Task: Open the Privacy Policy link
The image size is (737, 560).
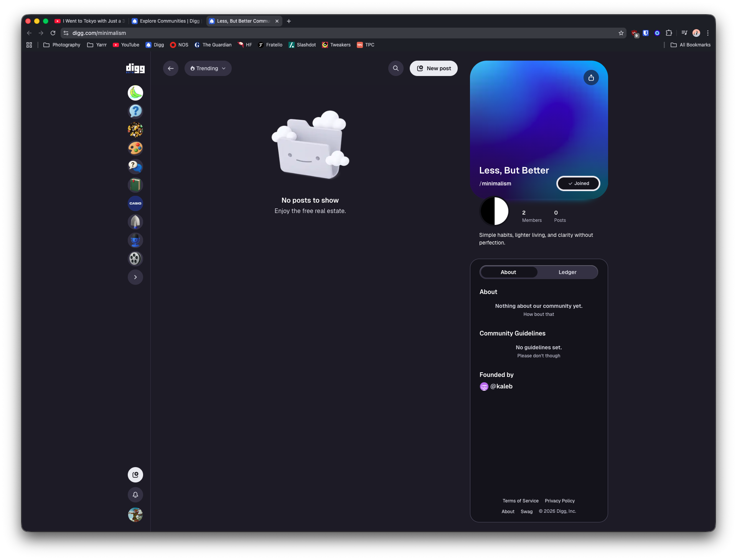Action: point(559,501)
